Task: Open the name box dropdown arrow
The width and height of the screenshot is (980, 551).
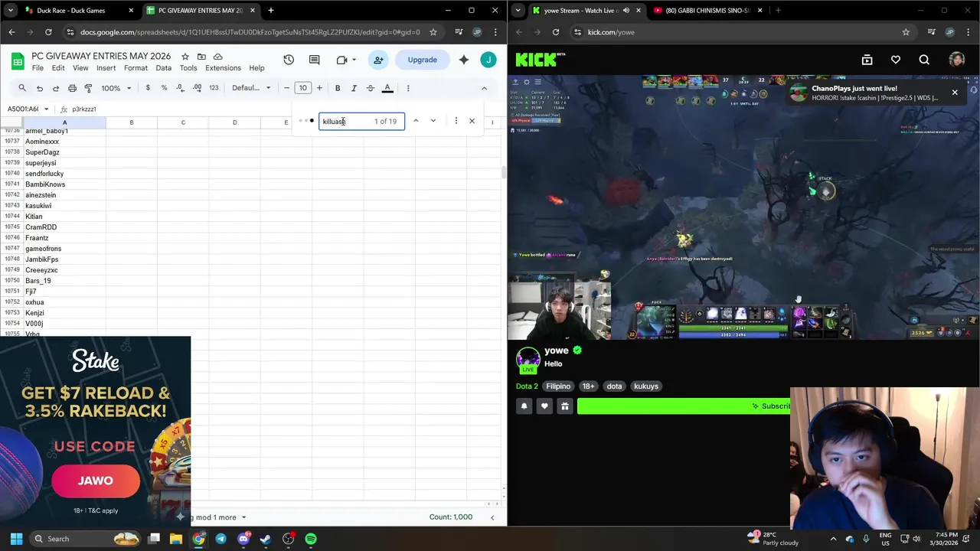Action: click(x=46, y=109)
